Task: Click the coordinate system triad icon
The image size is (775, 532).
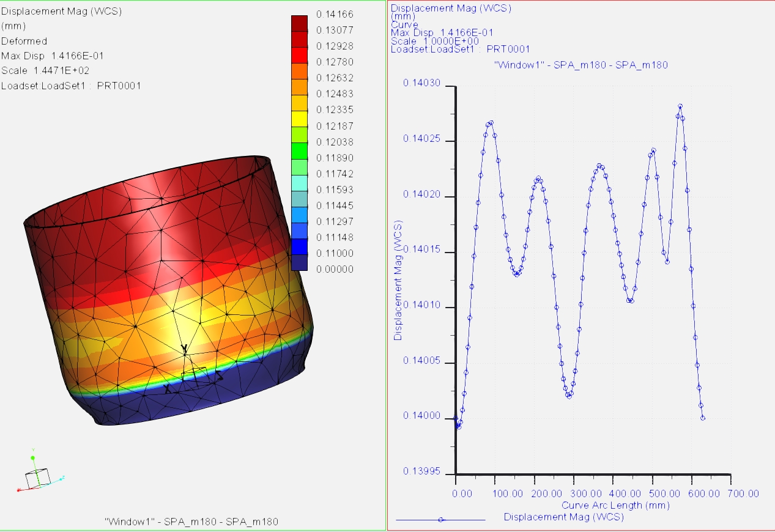Action: (x=38, y=479)
